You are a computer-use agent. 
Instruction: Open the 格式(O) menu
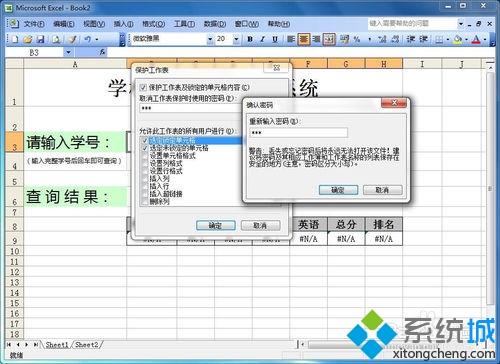tap(154, 24)
